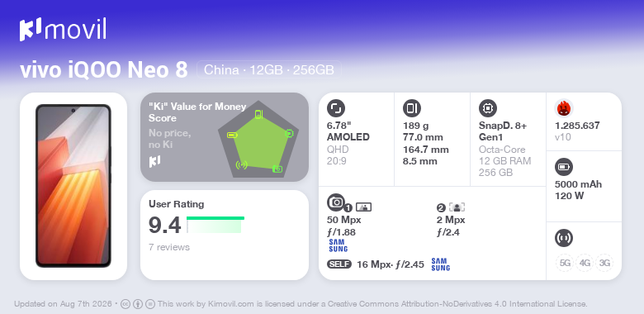Click the battery capacity icon
This screenshot has height=314, width=644.
(564, 167)
